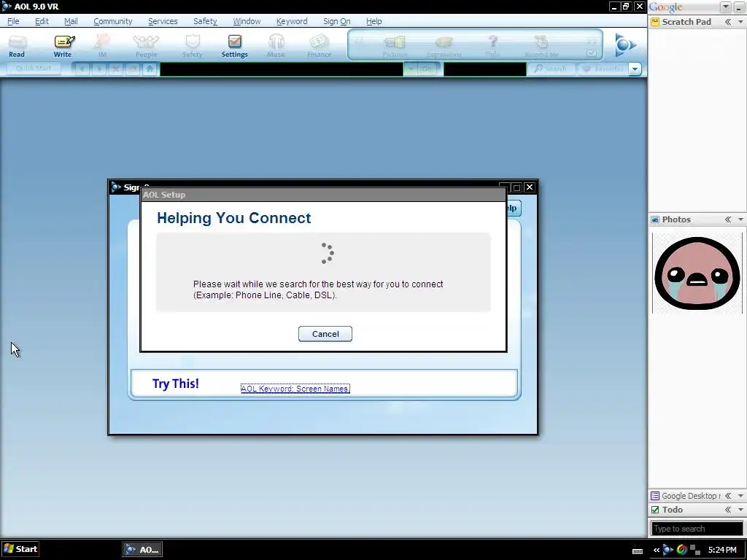Click the crying face photo thumbnail
This screenshot has height=560, width=747.
tap(697, 273)
